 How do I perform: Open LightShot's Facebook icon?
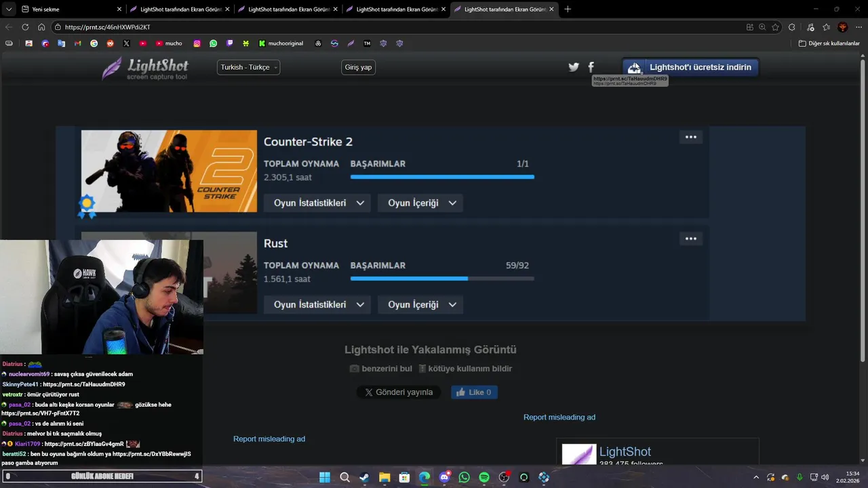pyautogui.click(x=591, y=67)
